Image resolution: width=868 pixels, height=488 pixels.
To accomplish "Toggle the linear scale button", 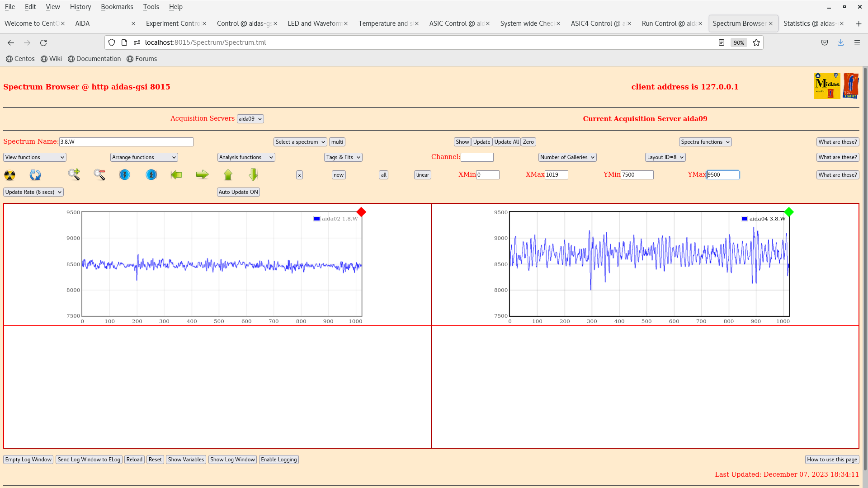I will click(x=422, y=175).
